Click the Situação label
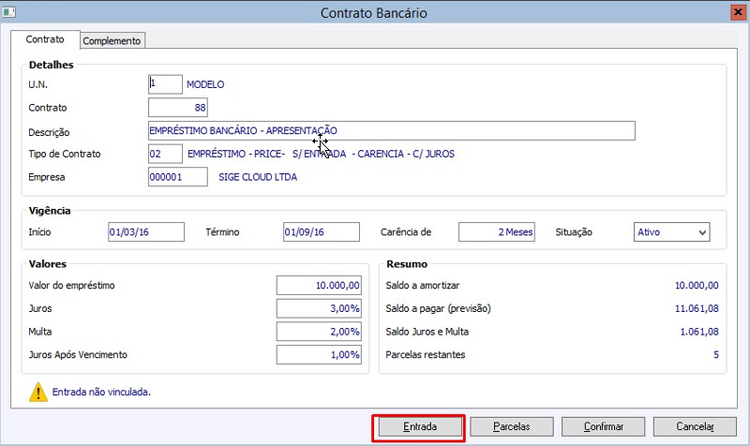Screen dimensions: 750x446 coord(574,232)
